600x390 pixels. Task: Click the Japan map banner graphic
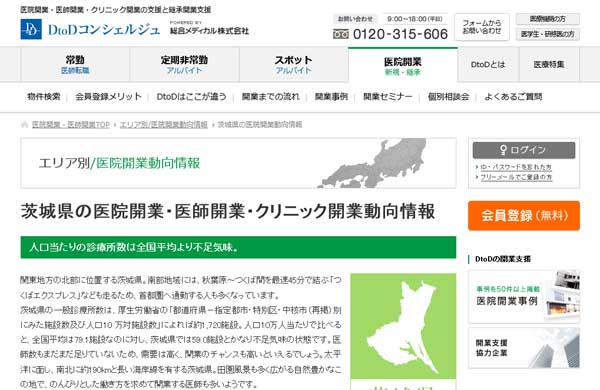372,163
